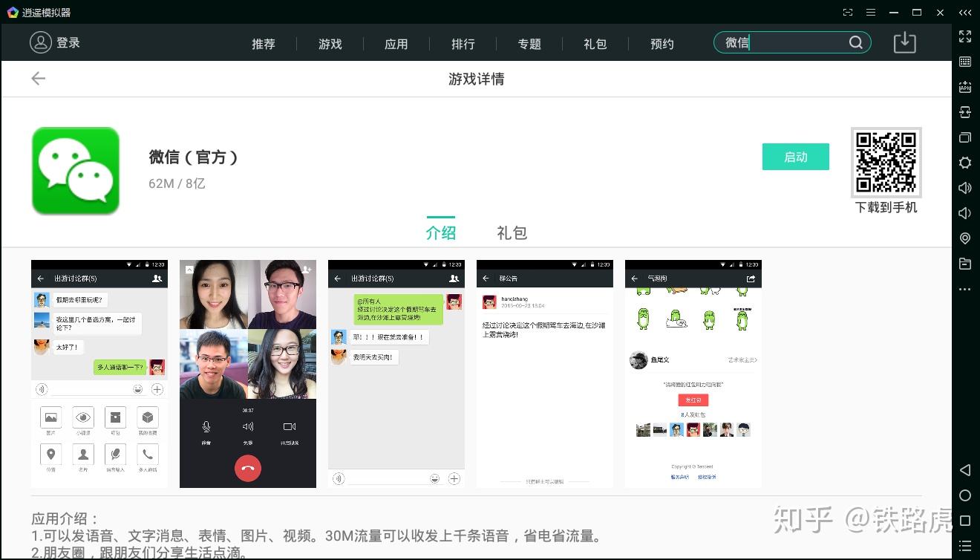
Task: Click the volume up icon
Action: (965, 188)
